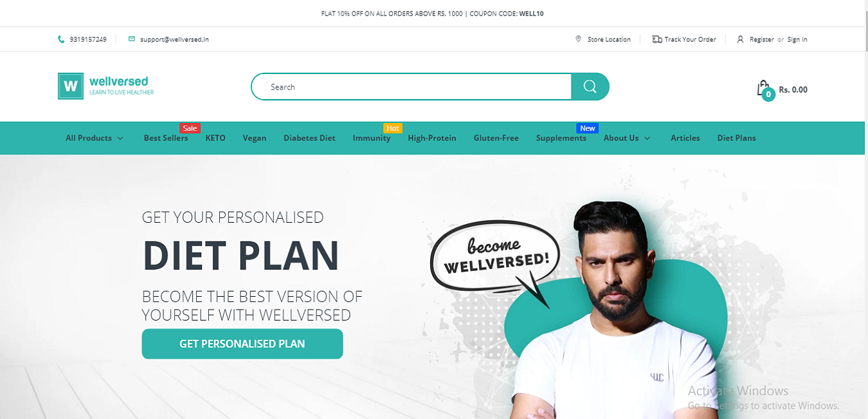Click the GET PERSONALISED PLAN button
Viewport: 868px width, 419px height.
coord(242,344)
